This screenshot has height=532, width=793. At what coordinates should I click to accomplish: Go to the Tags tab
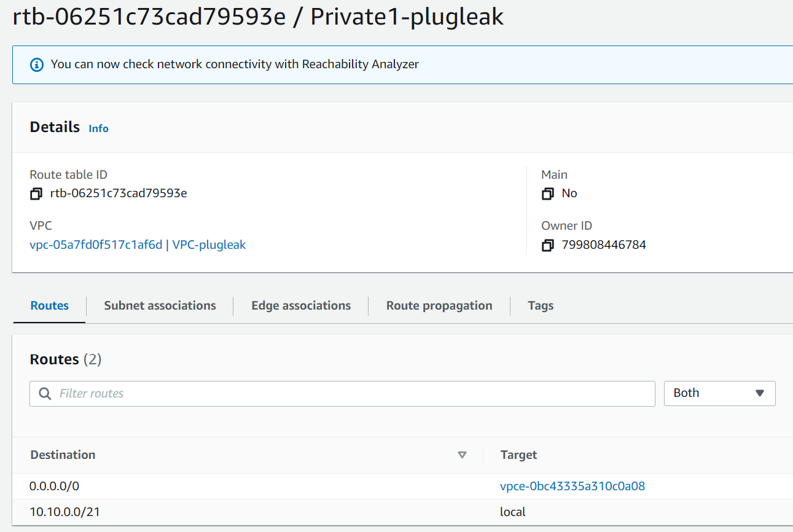[541, 305]
